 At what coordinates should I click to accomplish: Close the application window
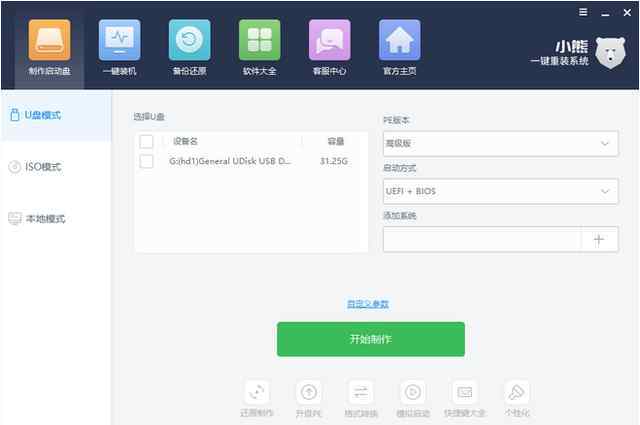tap(627, 13)
